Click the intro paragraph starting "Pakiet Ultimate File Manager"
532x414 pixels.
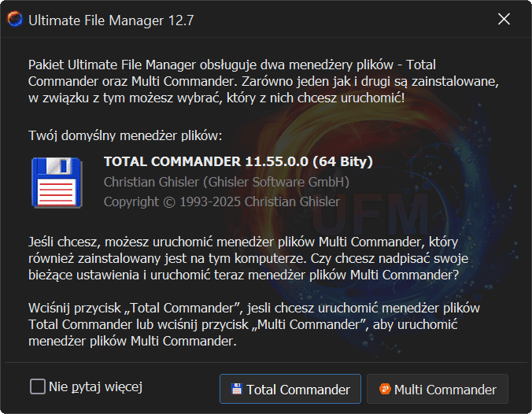pyautogui.click(x=264, y=81)
